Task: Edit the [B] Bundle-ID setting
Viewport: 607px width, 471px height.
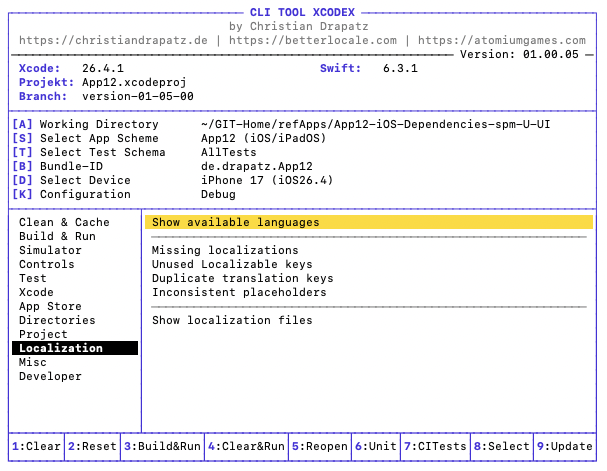Action: click(58, 166)
